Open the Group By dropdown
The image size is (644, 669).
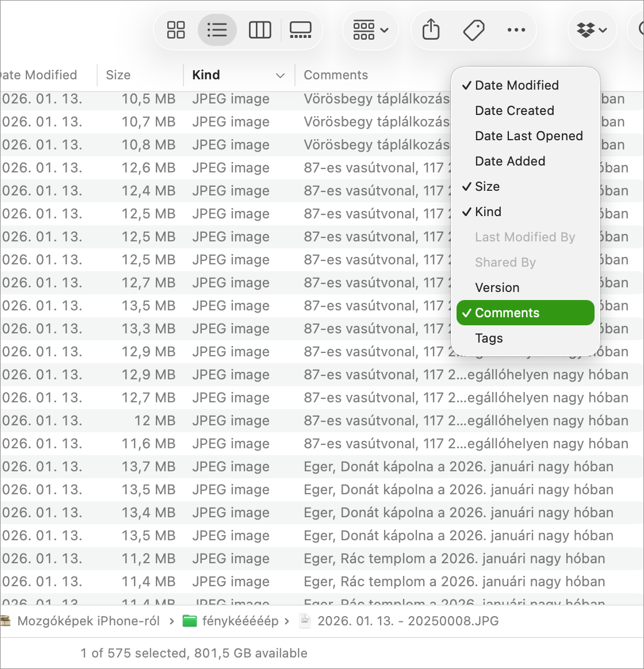click(x=370, y=30)
